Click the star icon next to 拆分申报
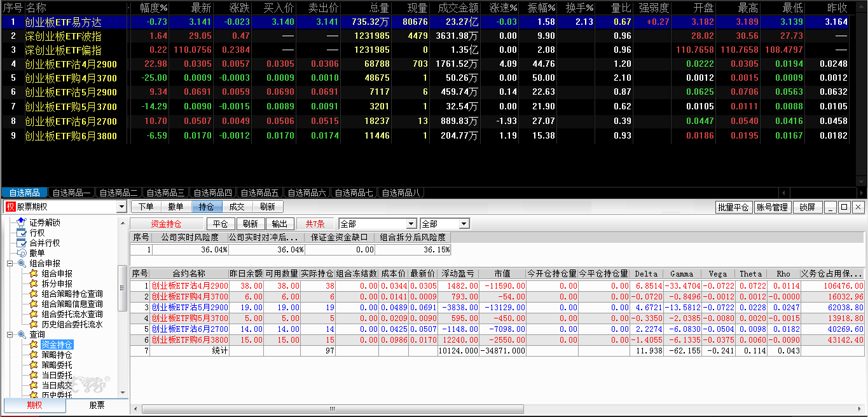 pyautogui.click(x=34, y=284)
